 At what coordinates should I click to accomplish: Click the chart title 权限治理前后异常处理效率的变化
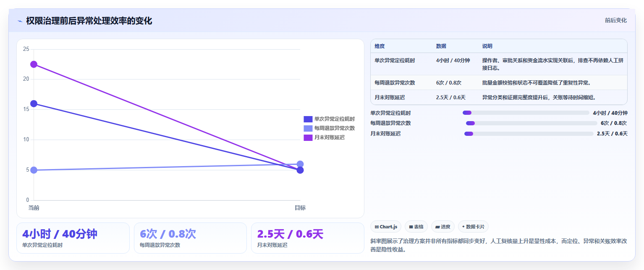coord(89,21)
